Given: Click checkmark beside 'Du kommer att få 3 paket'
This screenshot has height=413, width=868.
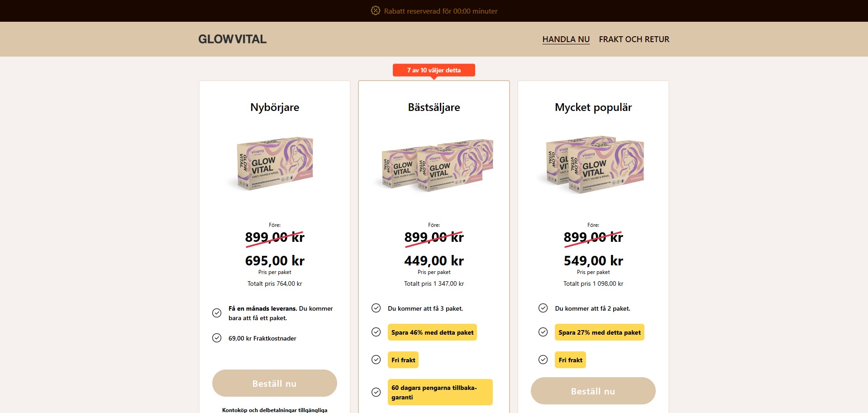Looking at the screenshot, I should tap(376, 308).
